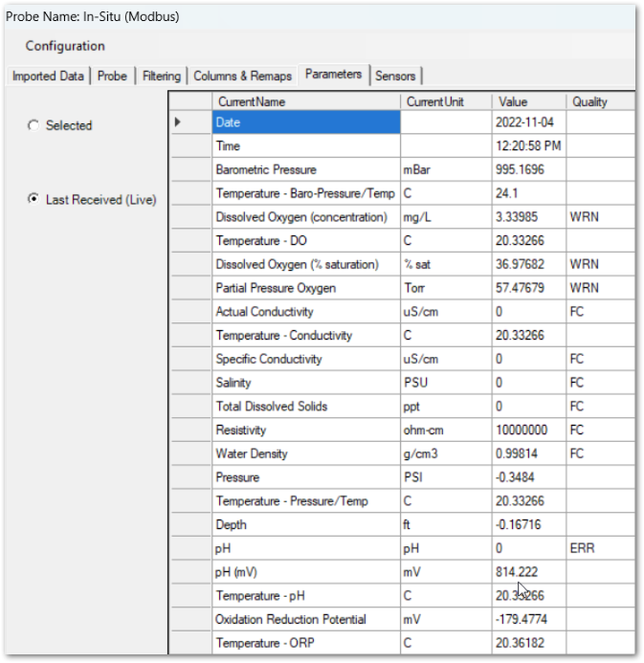644x663 pixels.
Task: Click the row header for the pH row
Action: (x=189, y=548)
